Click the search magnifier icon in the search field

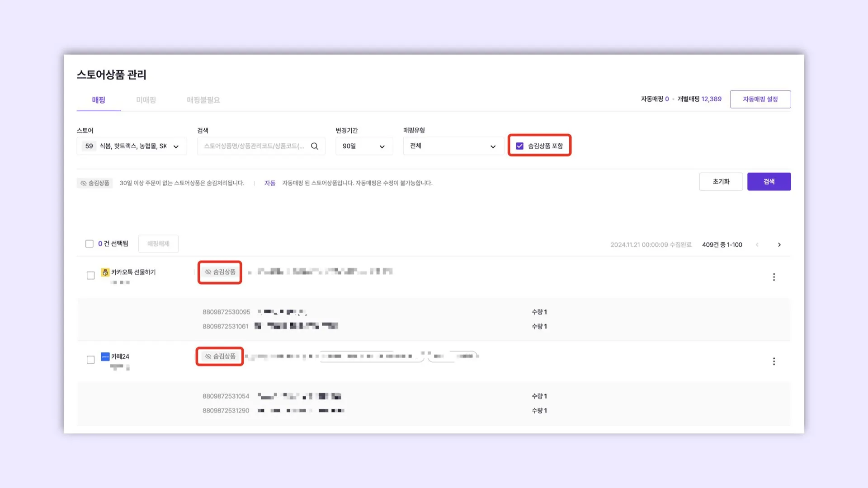point(315,146)
